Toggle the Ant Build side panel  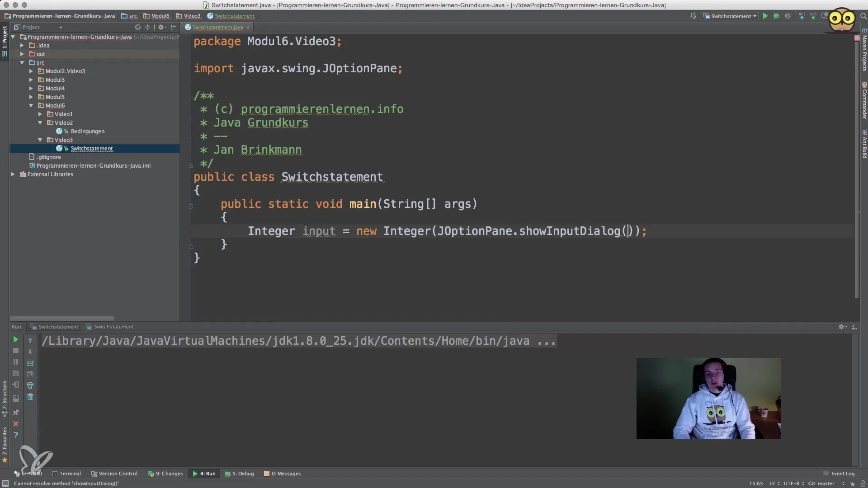(864, 144)
